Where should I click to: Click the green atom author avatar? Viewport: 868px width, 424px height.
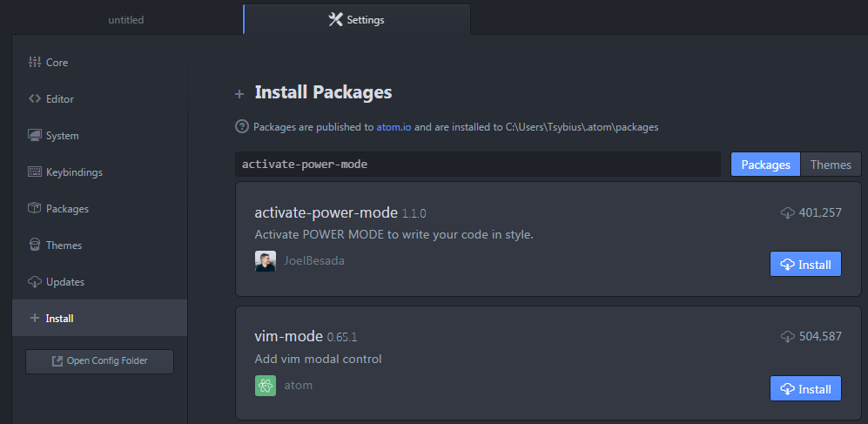click(266, 386)
